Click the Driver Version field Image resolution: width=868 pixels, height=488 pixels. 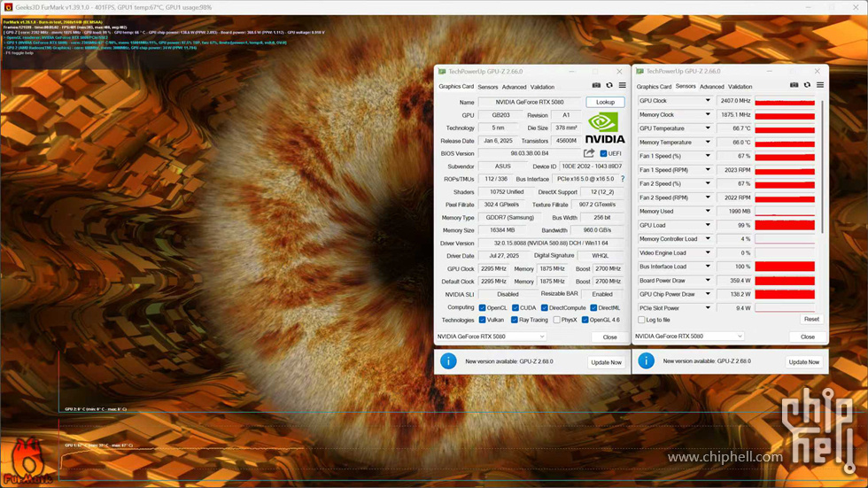pos(551,243)
